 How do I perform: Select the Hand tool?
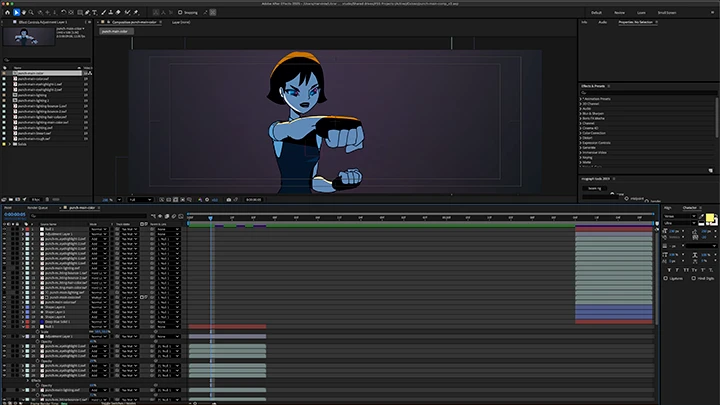coord(26,12)
